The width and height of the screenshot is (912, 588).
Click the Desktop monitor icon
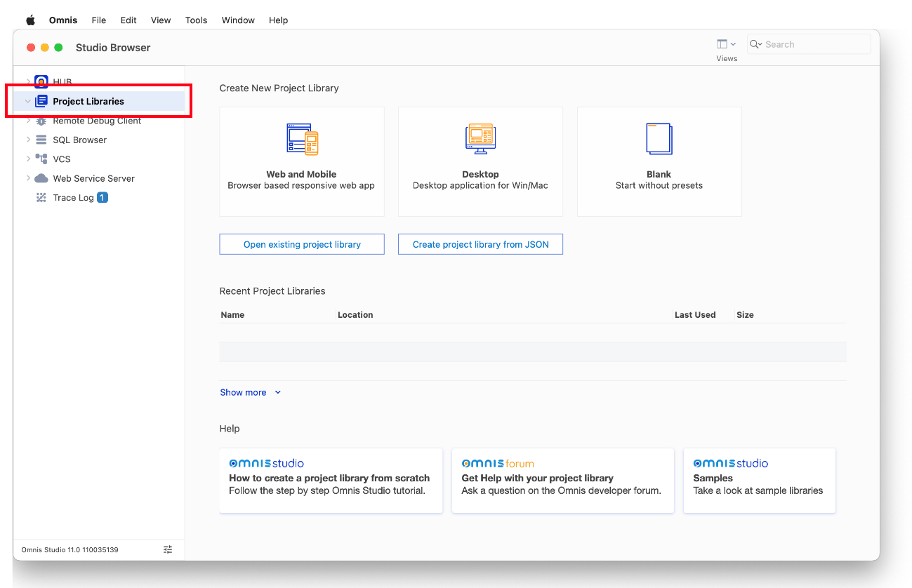[x=481, y=139]
